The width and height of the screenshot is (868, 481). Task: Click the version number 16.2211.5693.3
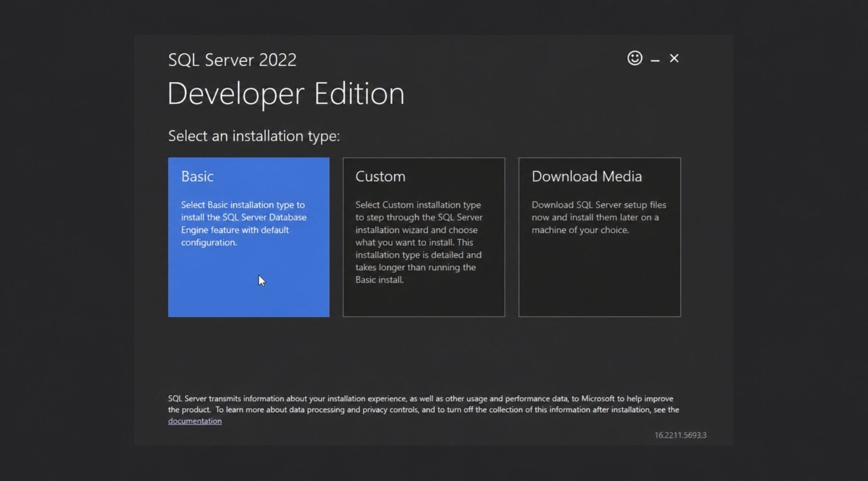point(680,435)
